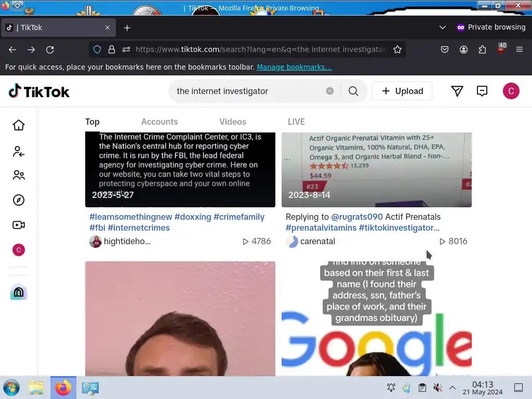Open the Extensions puzzle icon

click(482, 49)
